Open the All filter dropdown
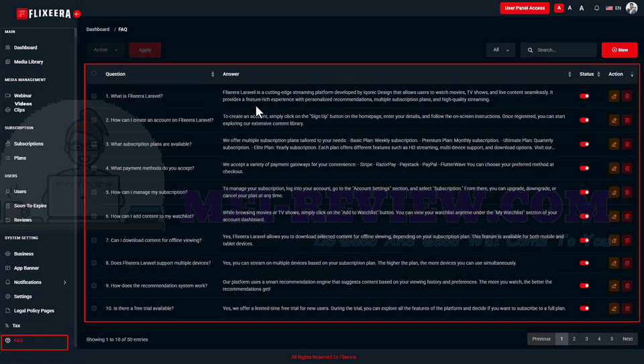The width and height of the screenshot is (644, 364). (x=500, y=50)
